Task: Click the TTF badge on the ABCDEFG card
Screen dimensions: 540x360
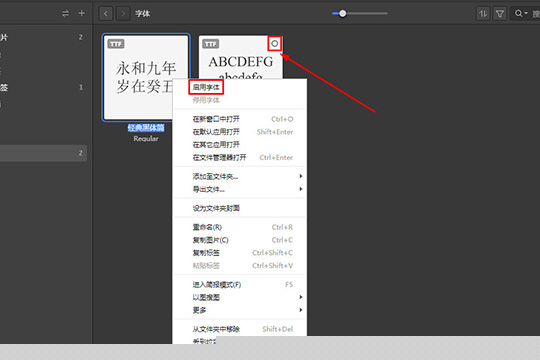Action: (x=210, y=44)
